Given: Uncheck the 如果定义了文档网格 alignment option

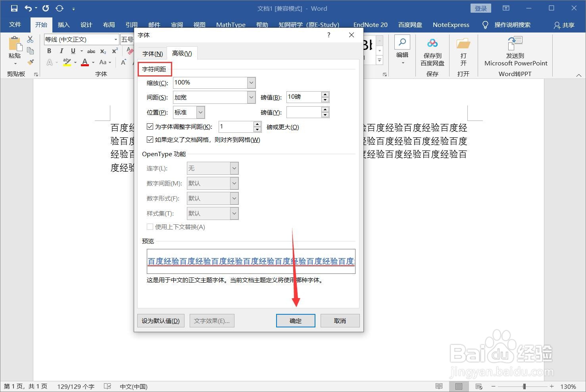Looking at the screenshot, I should pyautogui.click(x=150, y=139).
